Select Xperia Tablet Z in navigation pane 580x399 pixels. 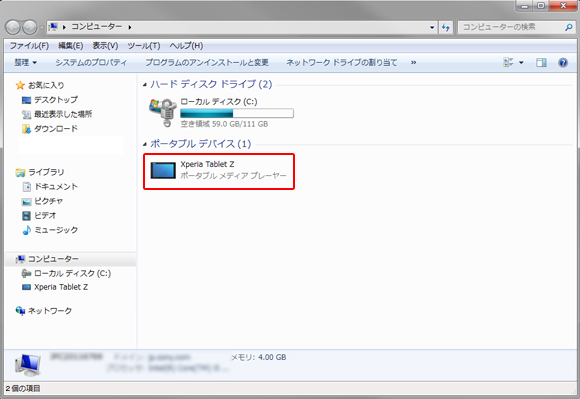[61, 287]
